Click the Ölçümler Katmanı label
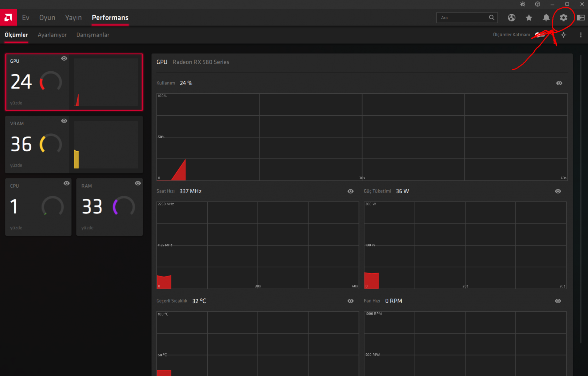This screenshot has height=376, width=588. tap(511, 34)
